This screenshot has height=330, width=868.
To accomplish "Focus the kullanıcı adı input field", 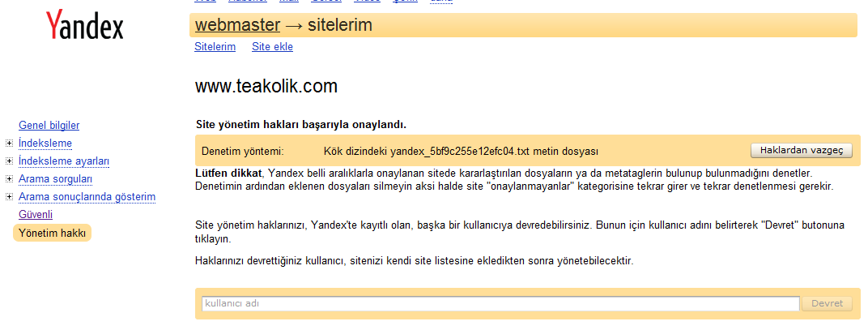I will tap(500, 303).
